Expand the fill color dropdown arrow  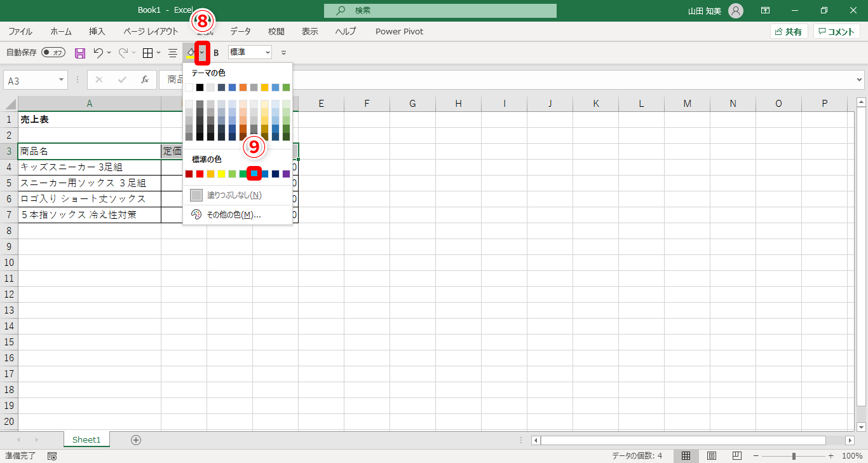pyautogui.click(x=202, y=53)
